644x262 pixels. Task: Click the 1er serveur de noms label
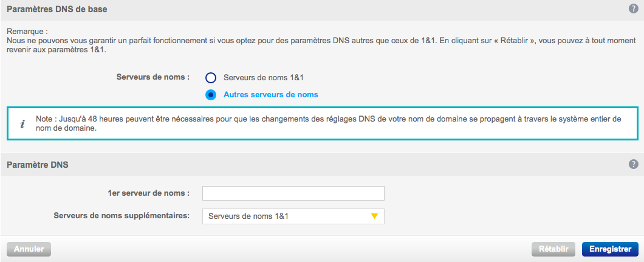click(x=148, y=193)
